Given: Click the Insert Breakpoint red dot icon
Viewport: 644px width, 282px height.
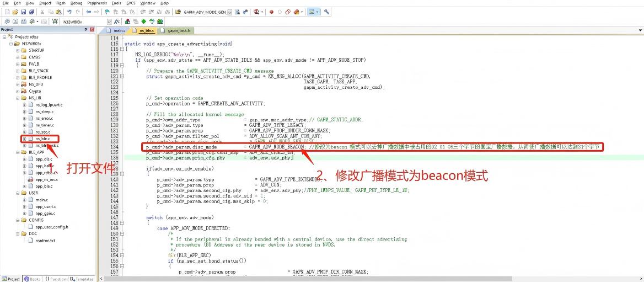Looking at the screenshot, I should [271, 12].
